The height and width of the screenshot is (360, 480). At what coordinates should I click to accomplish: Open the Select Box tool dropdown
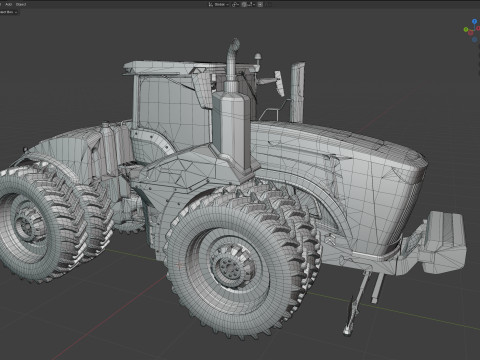click(8, 12)
